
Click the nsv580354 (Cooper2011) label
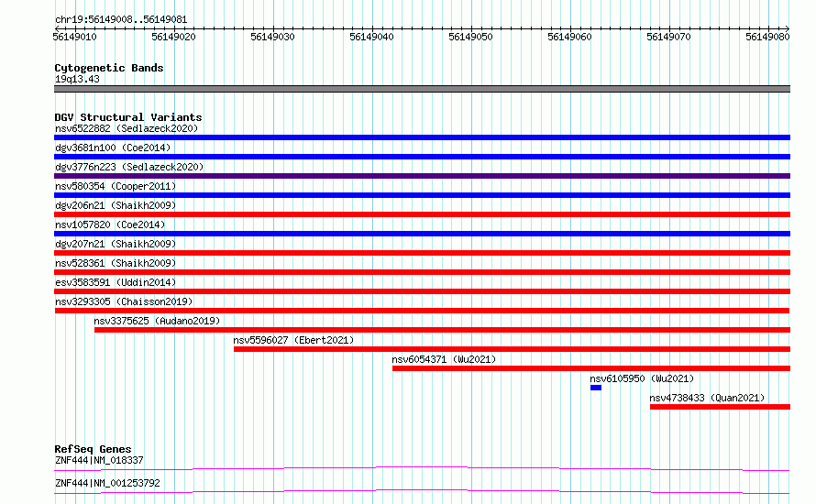click(x=116, y=186)
